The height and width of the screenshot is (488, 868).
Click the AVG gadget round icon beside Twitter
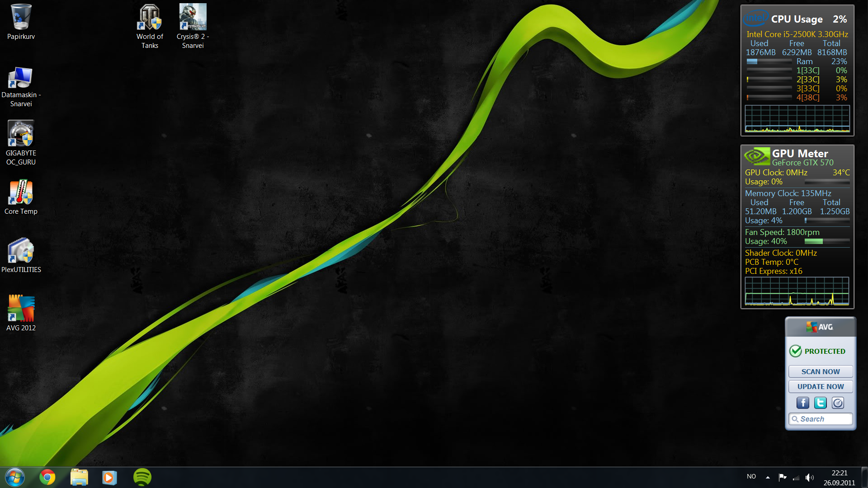coord(838,403)
